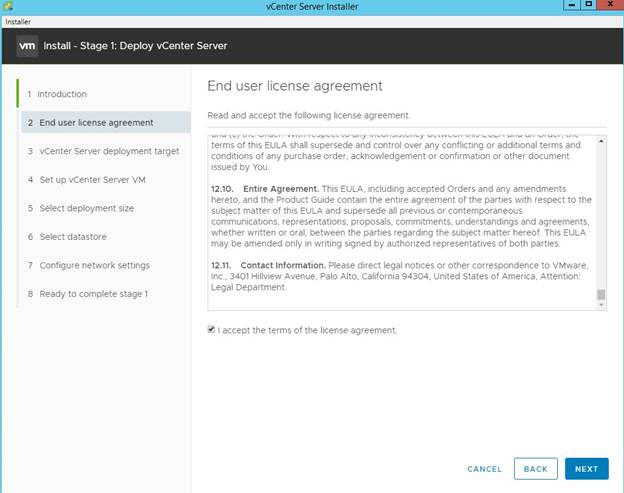Click the vCenter installer title bar app icon
The width and height of the screenshot is (624, 493).
point(8,6)
